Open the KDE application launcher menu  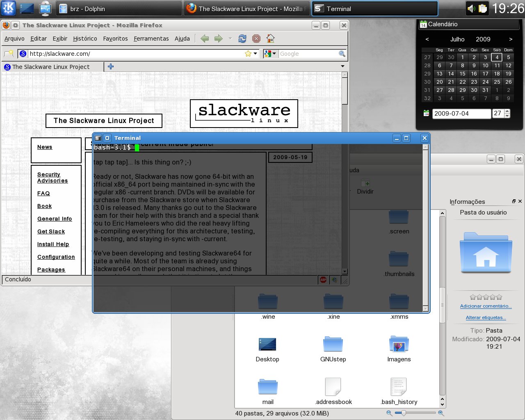[x=8, y=8]
